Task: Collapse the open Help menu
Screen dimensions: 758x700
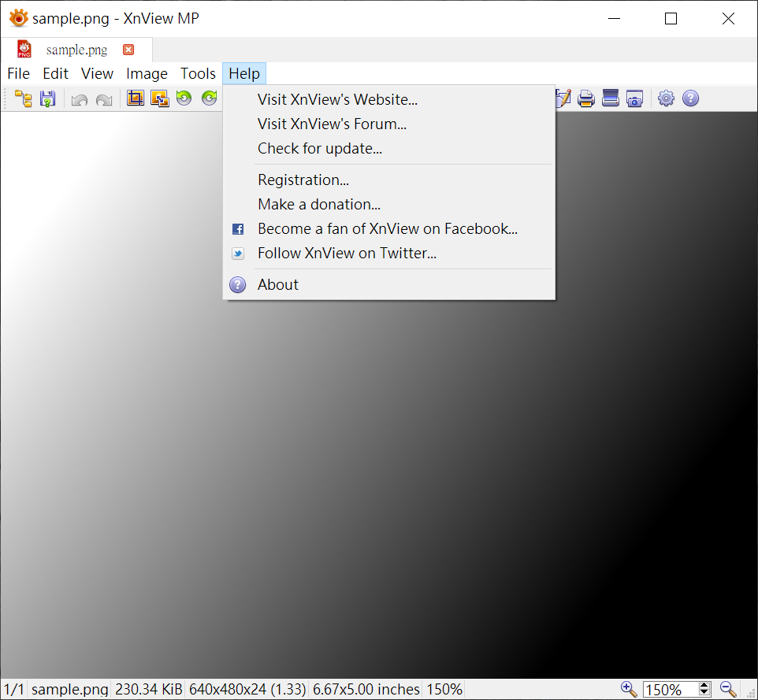Action: 244,73
